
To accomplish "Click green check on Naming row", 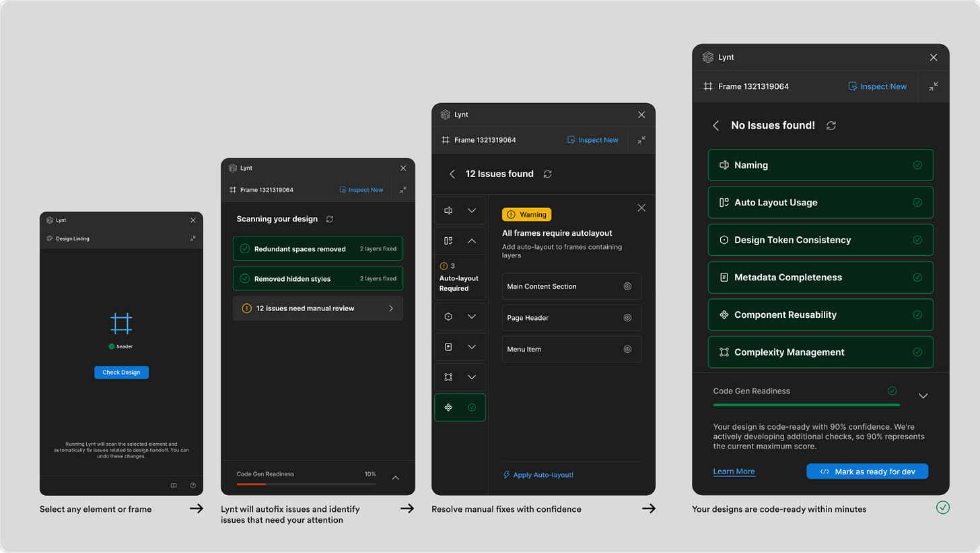I will click(917, 165).
